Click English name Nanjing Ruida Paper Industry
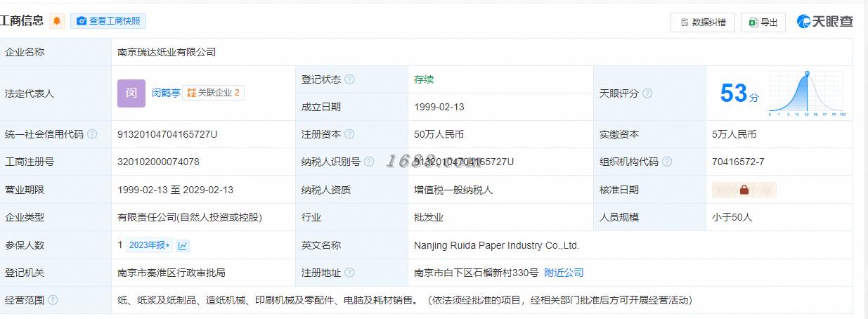The image size is (868, 319). point(496,245)
